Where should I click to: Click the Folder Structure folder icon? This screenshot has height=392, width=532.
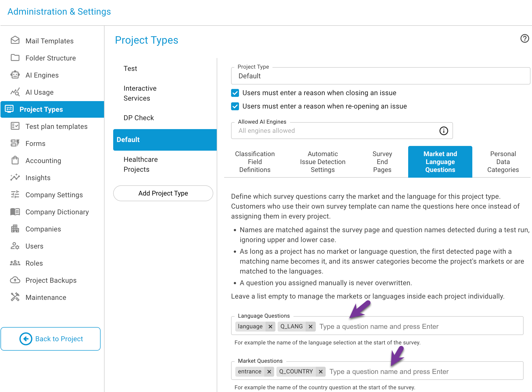tap(15, 58)
